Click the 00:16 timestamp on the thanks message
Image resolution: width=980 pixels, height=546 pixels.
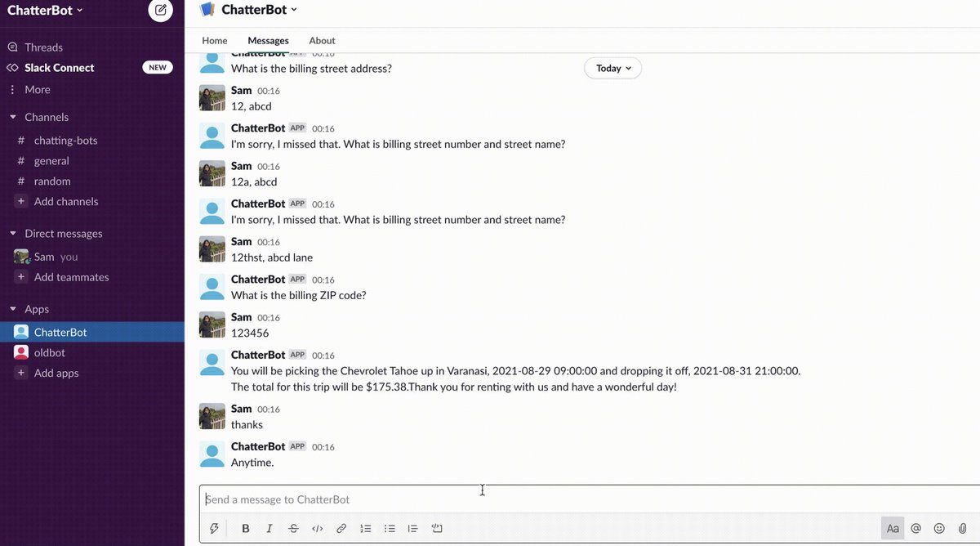[x=269, y=409]
